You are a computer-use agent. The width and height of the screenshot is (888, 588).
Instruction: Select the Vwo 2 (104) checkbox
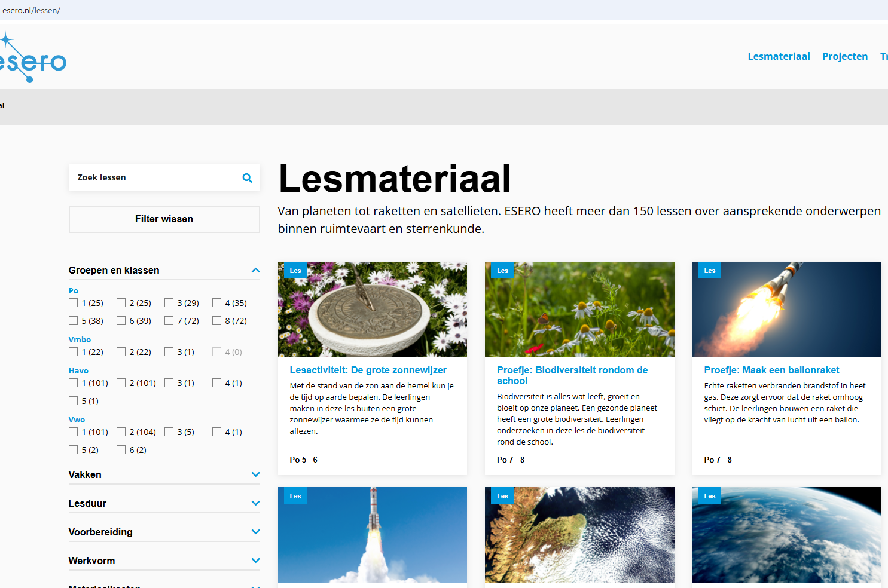[121, 432]
